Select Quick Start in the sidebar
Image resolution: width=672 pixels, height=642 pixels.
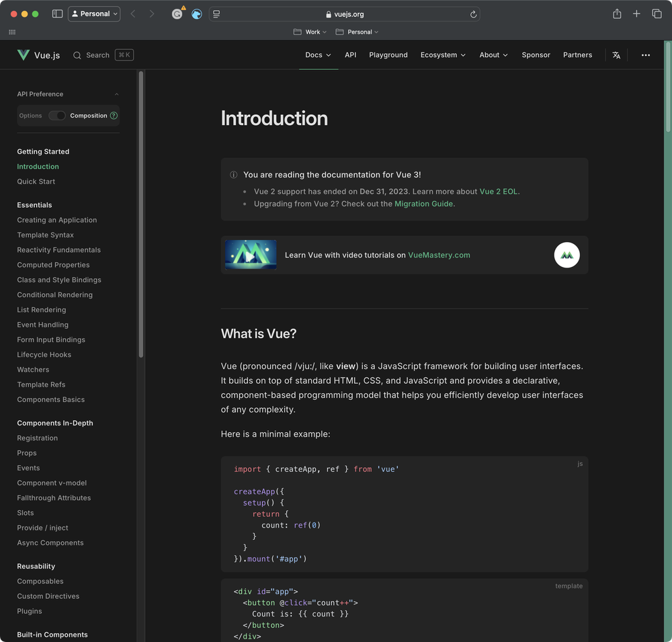pyautogui.click(x=36, y=182)
